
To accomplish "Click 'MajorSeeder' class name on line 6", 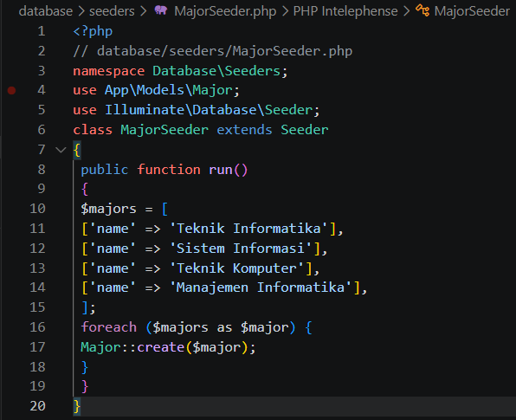I will tap(164, 130).
